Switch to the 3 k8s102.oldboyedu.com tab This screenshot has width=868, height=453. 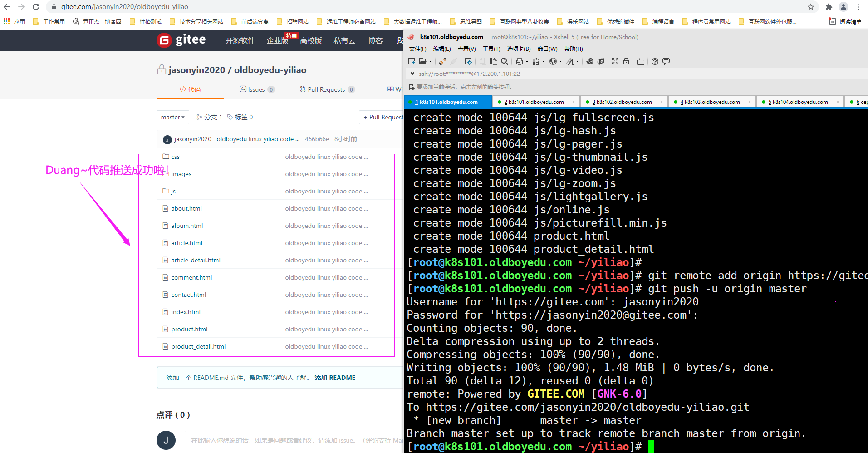point(622,102)
